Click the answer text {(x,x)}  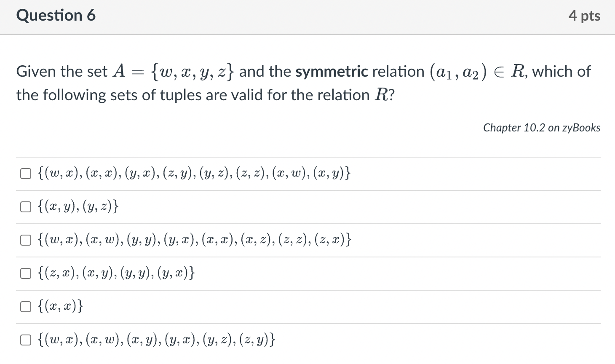60,306
